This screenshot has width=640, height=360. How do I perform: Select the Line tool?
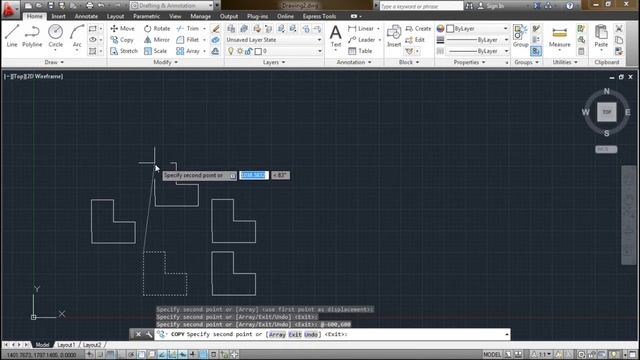[x=12, y=36]
